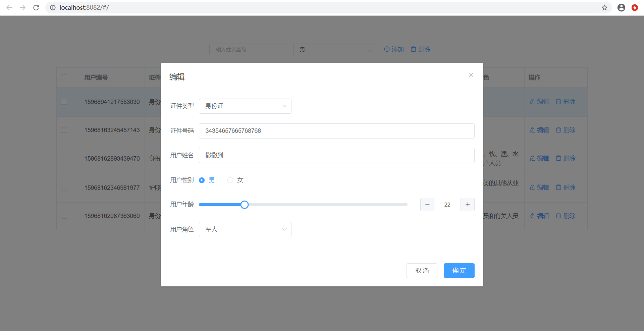Image resolution: width=644 pixels, height=331 pixels.
Task: Click the 确定 button
Action: coord(459,271)
